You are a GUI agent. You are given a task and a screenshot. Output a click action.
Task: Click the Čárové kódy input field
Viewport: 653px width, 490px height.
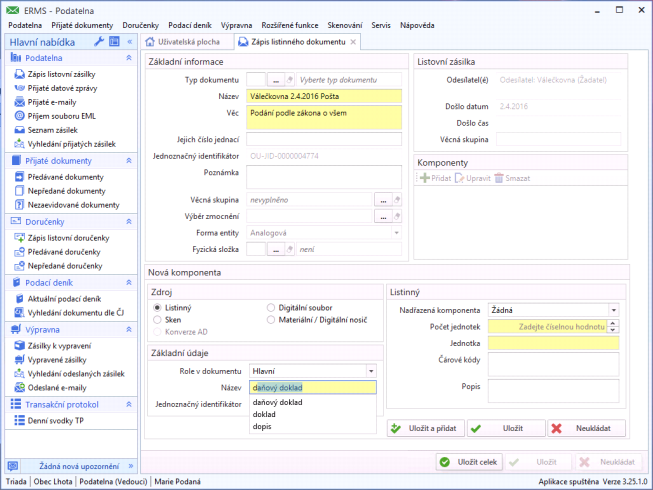(x=553, y=364)
